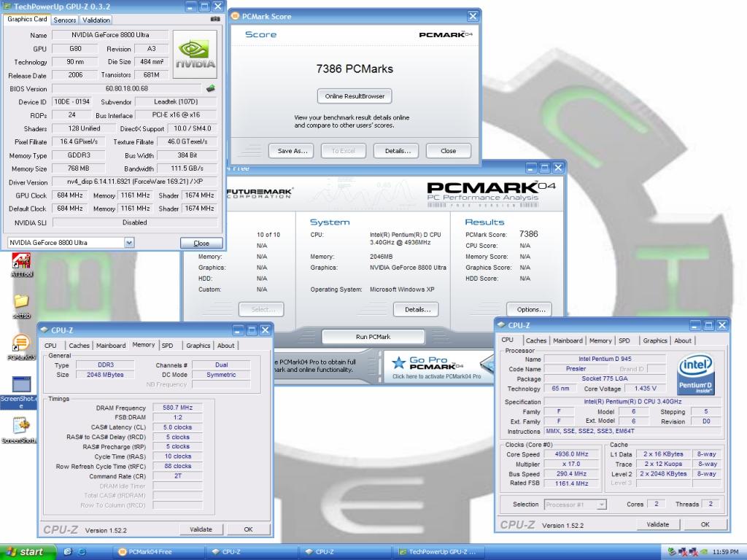Open the graphics card selector dropdown in GPU-Z
The height and width of the screenshot is (560, 747).
[129, 242]
